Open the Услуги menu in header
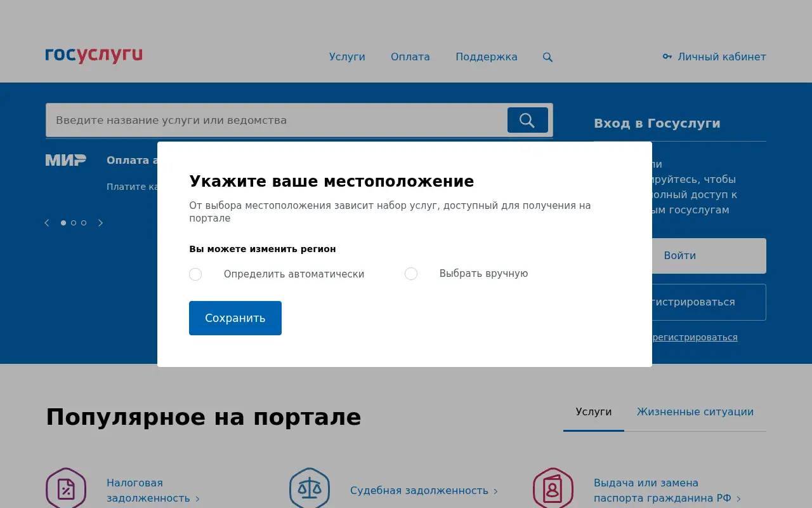Screen dimensions: 812x508 coord(347,57)
